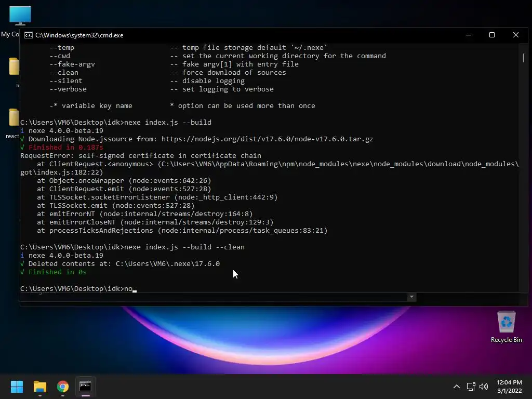Image resolution: width=532 pixels, height=399 pixels.
Task: Maximize the cmd.exe window
Action: [492, 35]
